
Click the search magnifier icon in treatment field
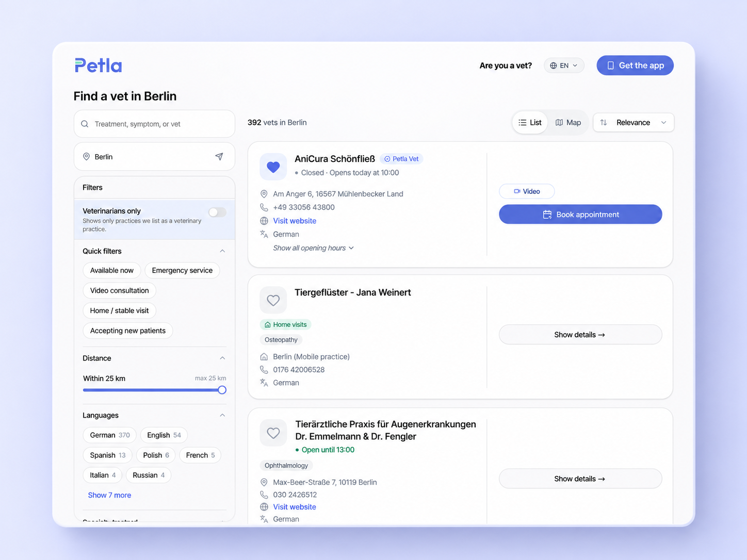point(85,124)
